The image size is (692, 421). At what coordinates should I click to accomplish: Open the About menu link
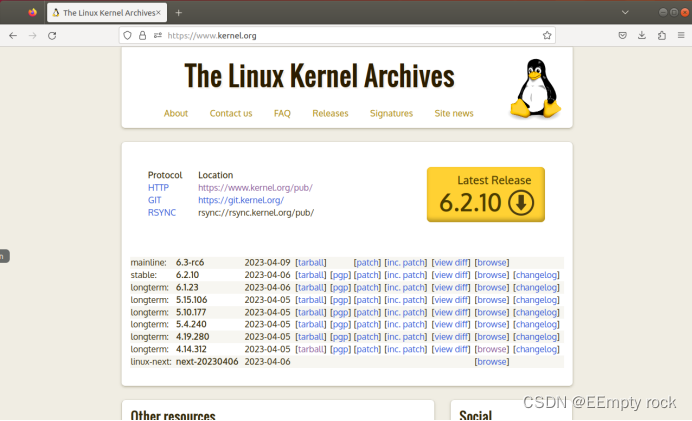pos(176,113)
